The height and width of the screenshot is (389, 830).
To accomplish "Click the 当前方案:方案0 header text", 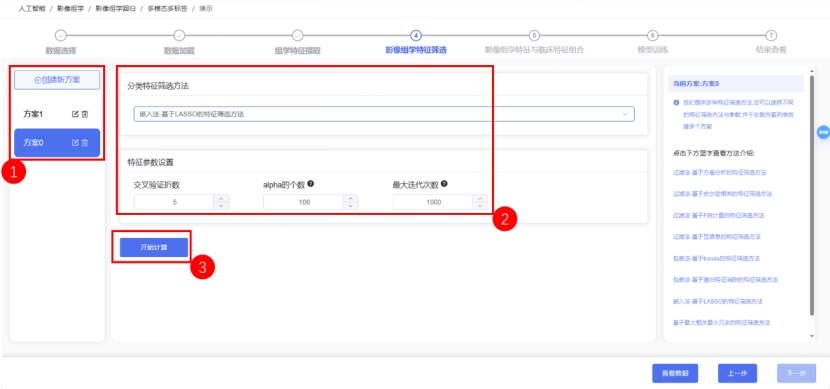I will [696, 84].
